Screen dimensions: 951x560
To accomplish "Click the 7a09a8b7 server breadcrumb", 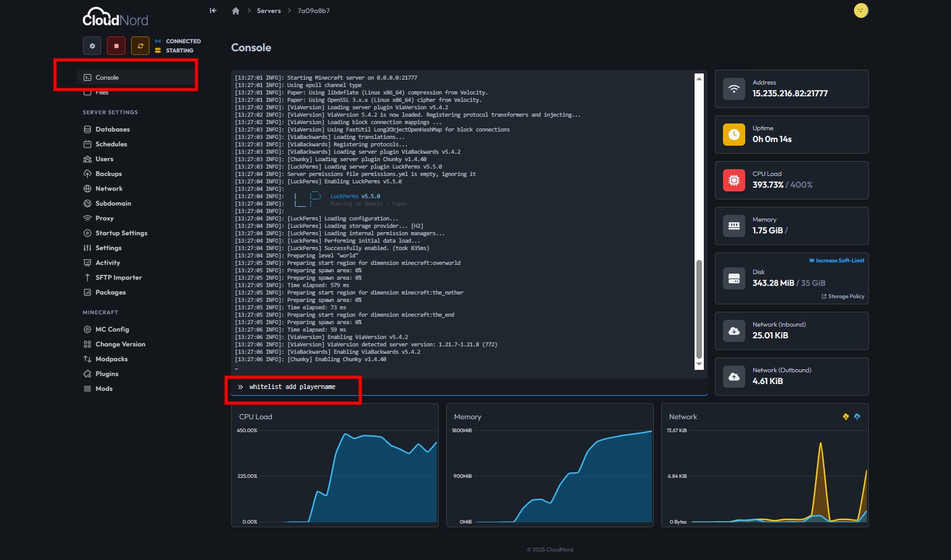I will click(x=314, y=11).
